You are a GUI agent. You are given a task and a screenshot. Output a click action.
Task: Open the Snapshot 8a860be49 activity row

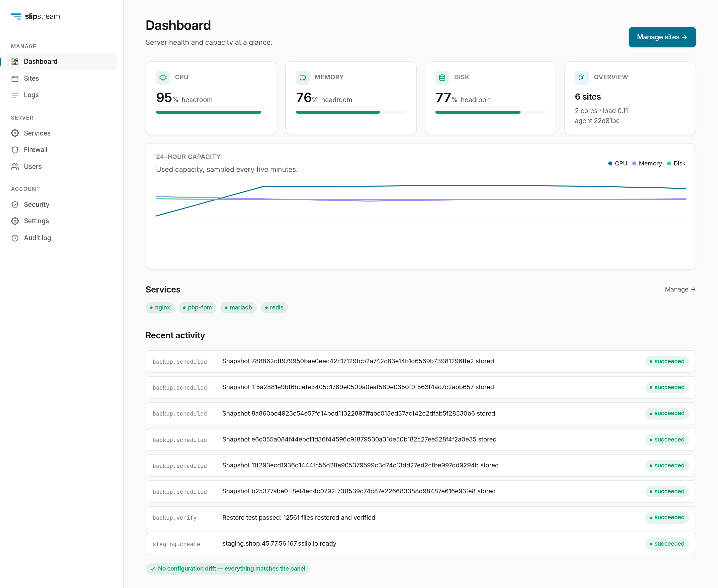421,414
